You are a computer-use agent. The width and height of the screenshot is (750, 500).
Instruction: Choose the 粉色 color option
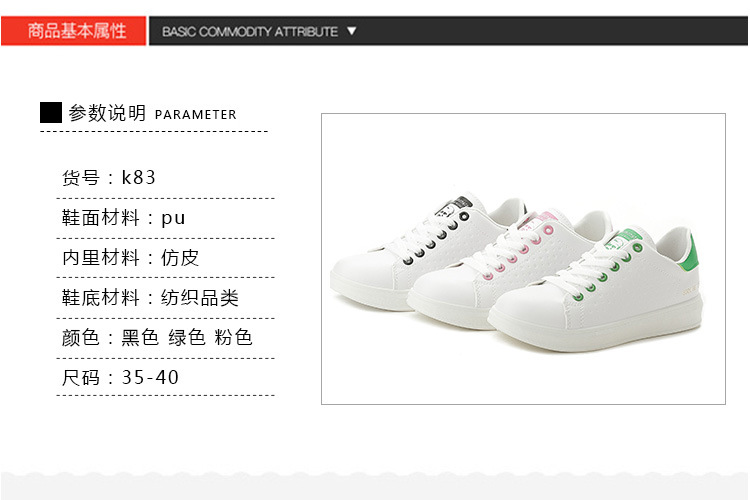point(233,338)
